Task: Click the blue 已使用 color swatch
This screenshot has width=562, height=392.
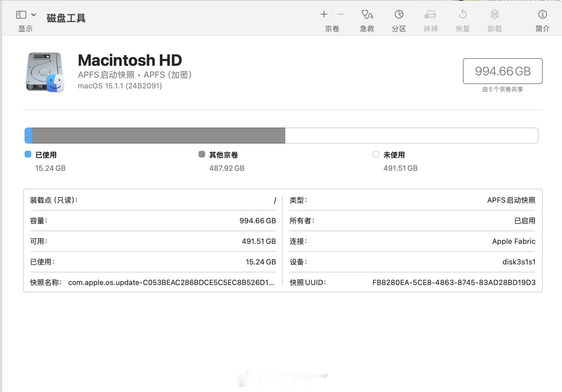Action: 28,154
